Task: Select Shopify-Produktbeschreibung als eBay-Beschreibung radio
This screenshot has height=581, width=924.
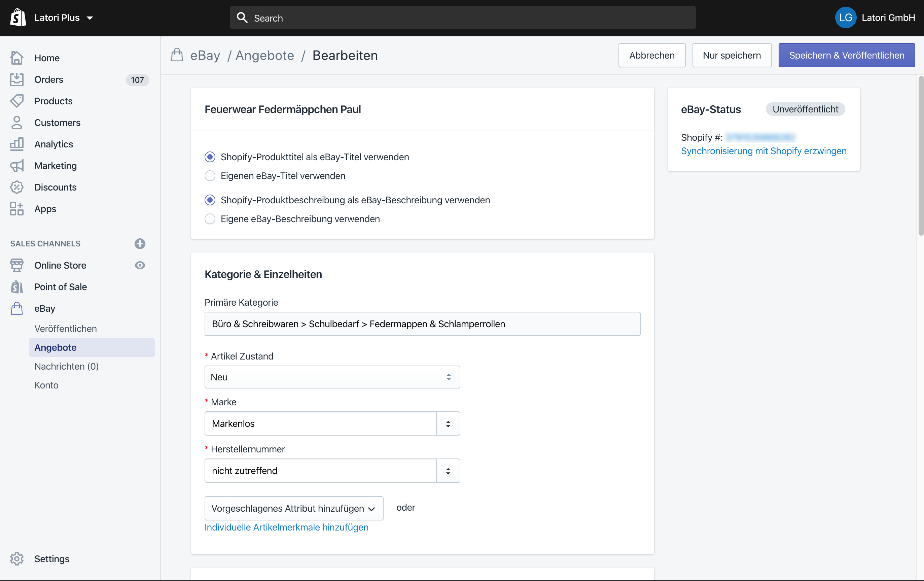Action: pyautogui.click(x=210, y=200)
